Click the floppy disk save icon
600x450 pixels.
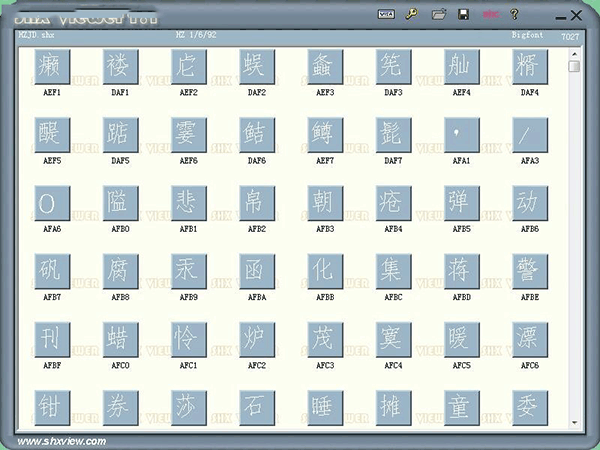(x=464, y=14)
